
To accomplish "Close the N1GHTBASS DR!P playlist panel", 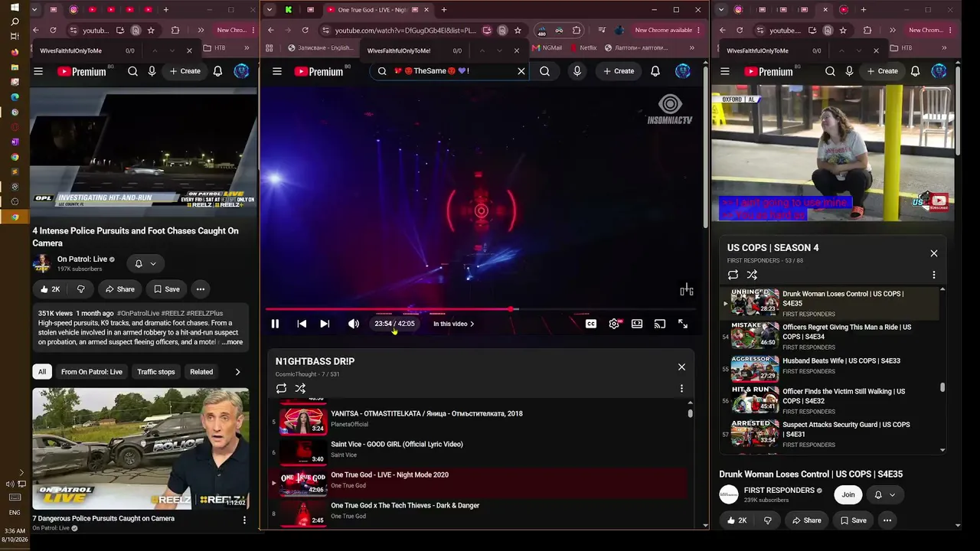I will [x=681, y=367].
